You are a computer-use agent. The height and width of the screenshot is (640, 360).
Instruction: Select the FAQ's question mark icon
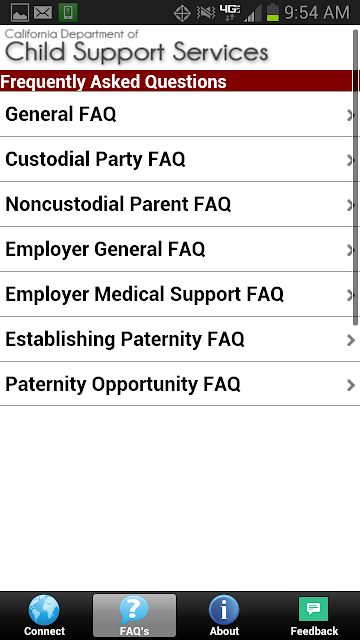[134, 610]
